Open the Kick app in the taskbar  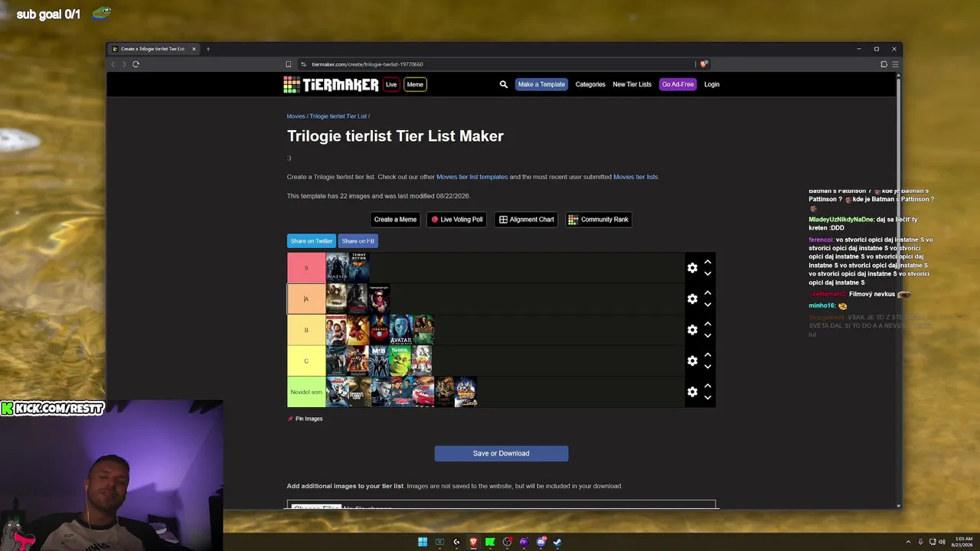[490, 542]
